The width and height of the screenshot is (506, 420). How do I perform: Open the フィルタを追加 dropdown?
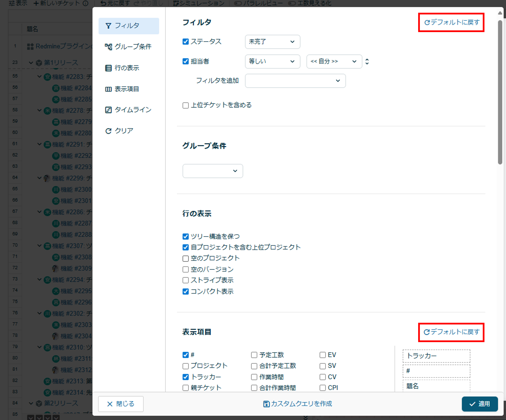tap(295, 81)
